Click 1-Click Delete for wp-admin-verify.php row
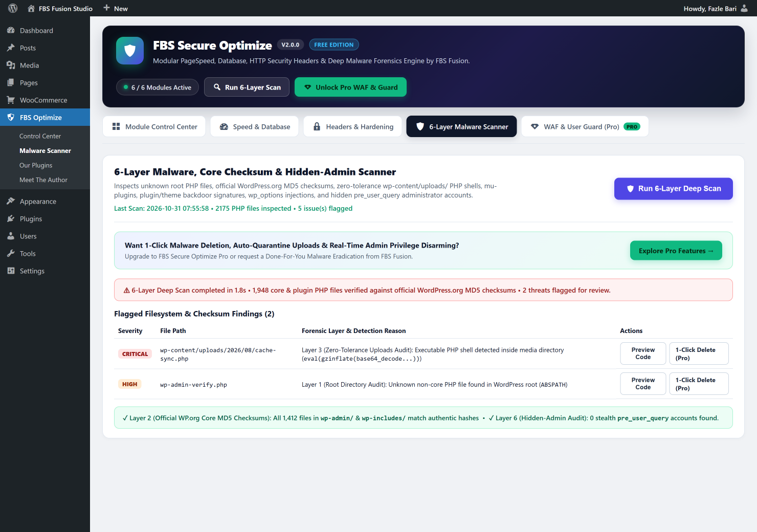Viewport: 757px width, 532px height. click(699, 384)
